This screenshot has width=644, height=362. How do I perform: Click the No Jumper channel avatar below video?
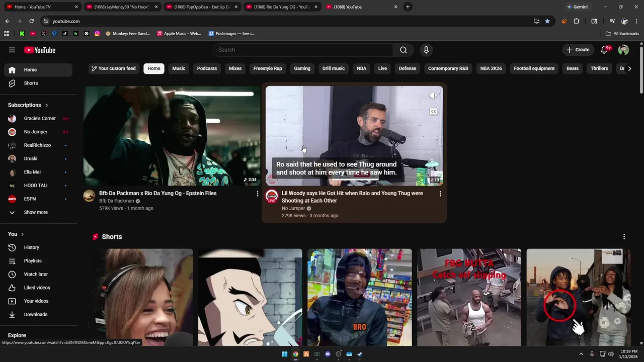coord(272,196)
